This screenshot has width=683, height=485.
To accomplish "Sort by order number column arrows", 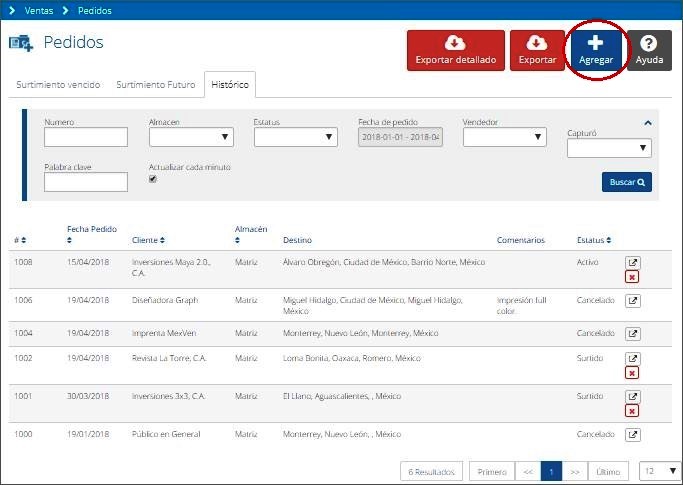I will (x=24, y=240).
